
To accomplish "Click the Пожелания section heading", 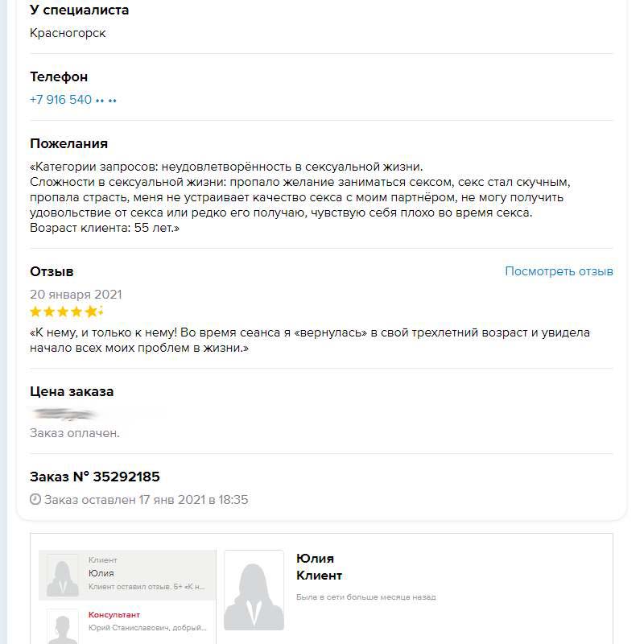I will click(x=68, y=143).
